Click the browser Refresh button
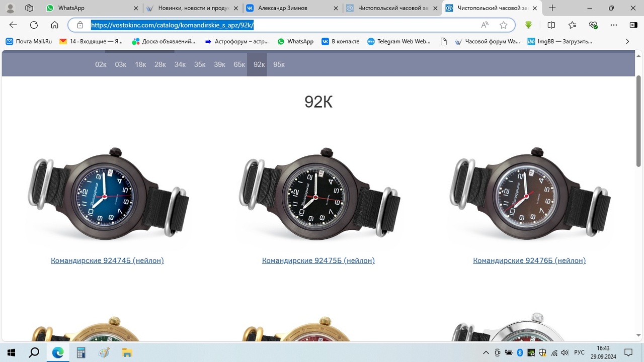Viewport: 644px width, 362px height. (34, 25)
